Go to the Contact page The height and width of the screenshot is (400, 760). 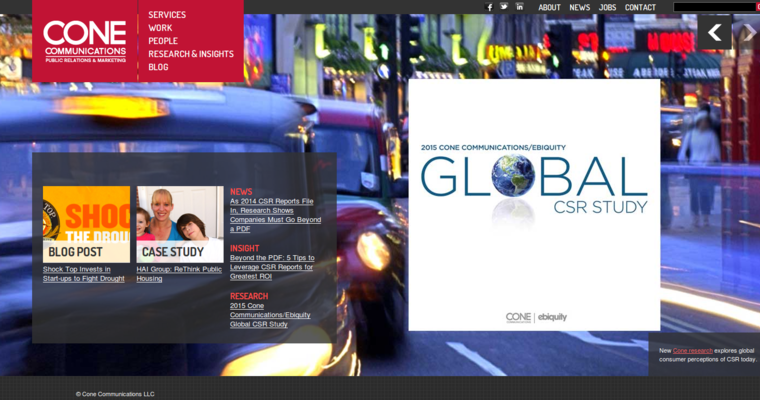(x=640, y=7)
